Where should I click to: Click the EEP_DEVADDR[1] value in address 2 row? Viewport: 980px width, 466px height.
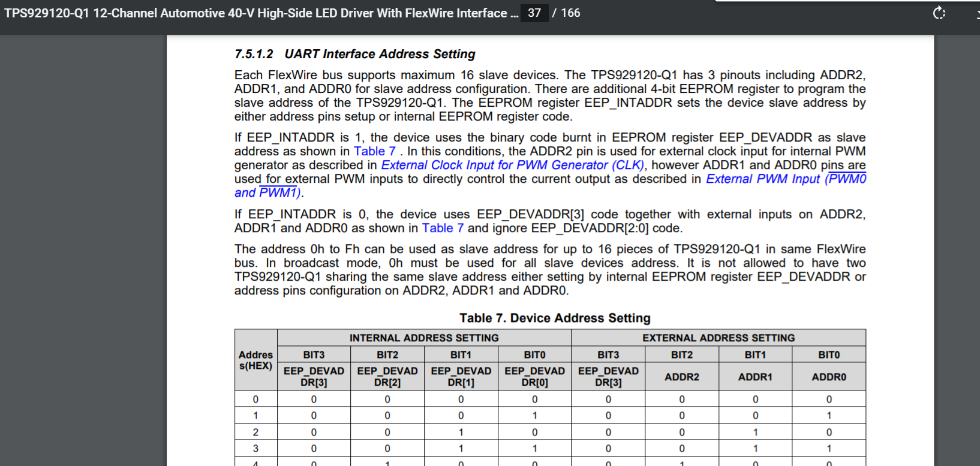click(461, 432)
